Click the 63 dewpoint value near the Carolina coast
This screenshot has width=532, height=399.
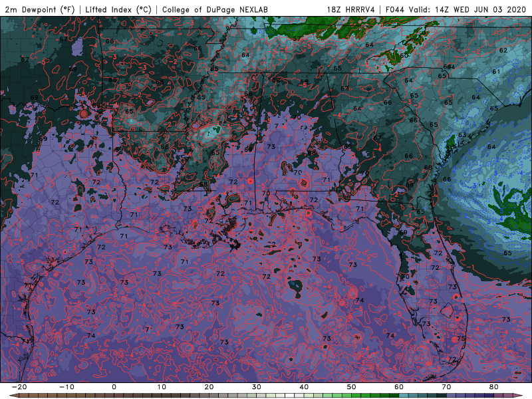tap(462, 135)
